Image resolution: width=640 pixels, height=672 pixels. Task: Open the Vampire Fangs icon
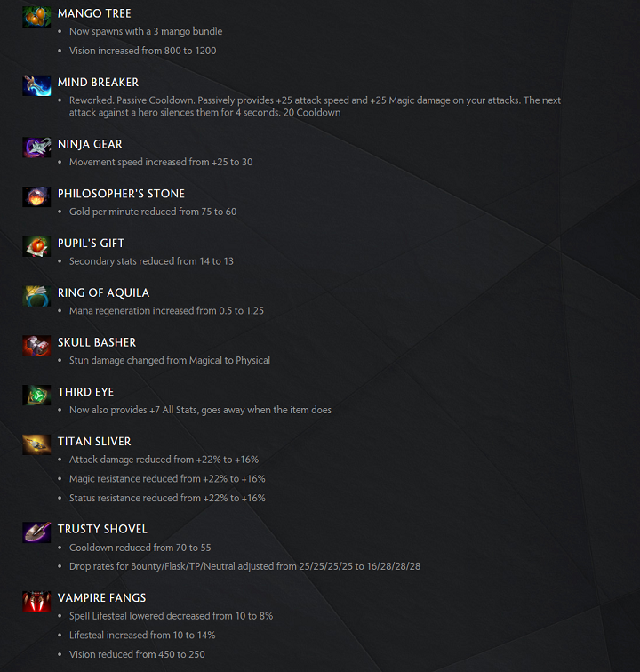click(36, 601)
